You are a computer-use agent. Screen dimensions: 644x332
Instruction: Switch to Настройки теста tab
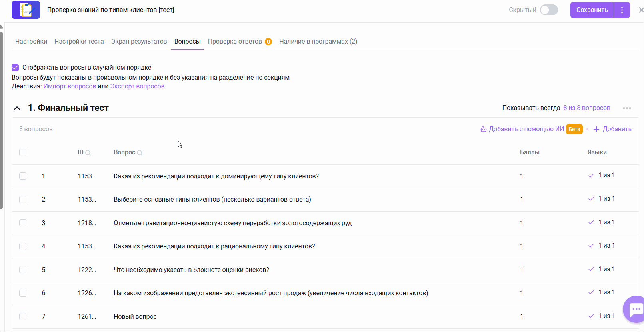[x=79, y=42]
